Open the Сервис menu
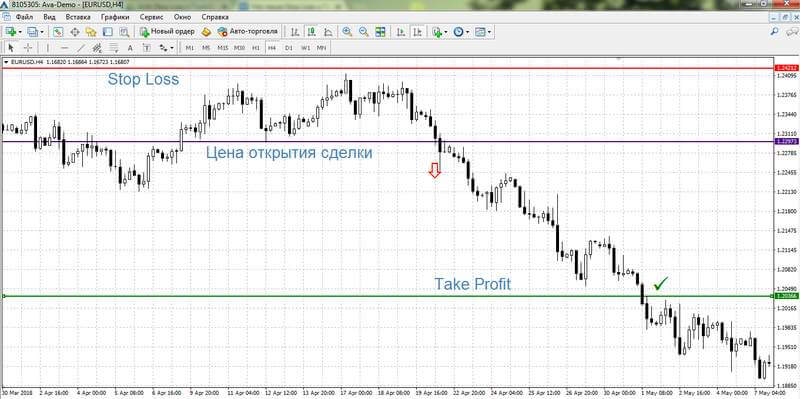The width and height of the screenshot is (800, 399). point(152,17)
